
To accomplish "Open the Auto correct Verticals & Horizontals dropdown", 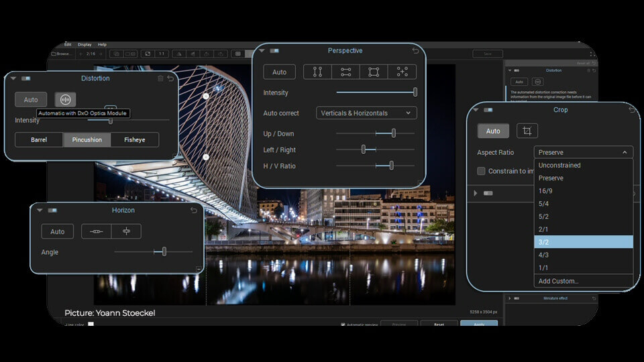I will pos(366,113).
